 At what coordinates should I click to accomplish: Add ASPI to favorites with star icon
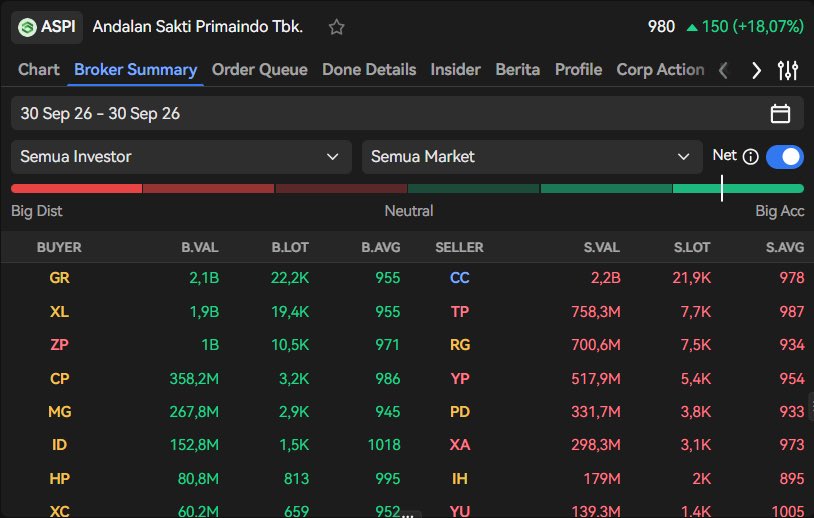coord(336,27)
